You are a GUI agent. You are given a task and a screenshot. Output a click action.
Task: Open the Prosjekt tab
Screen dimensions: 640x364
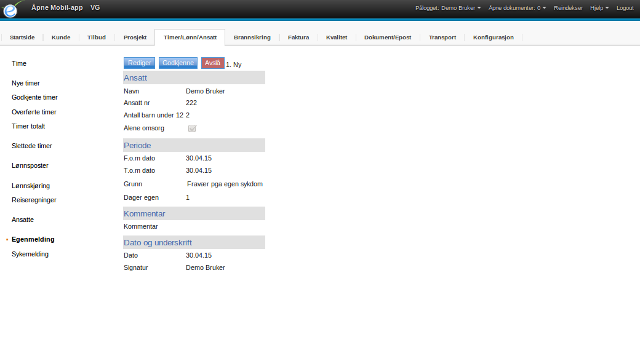[x=135, y=38]
